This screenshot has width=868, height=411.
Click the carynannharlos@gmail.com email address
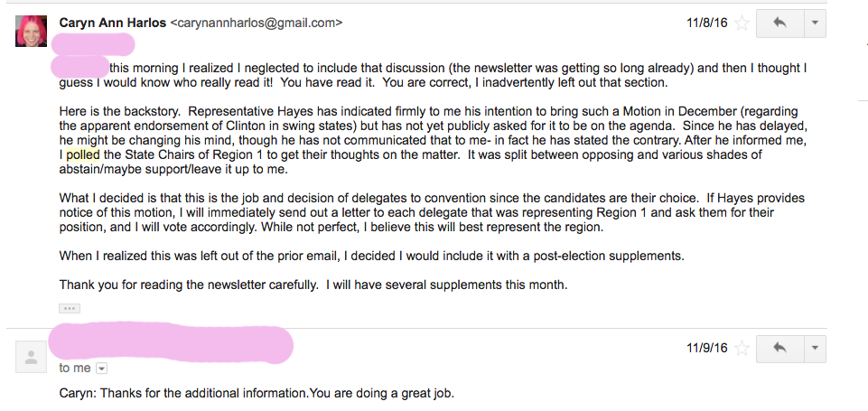pyautogui.click(x=256, y=22)
